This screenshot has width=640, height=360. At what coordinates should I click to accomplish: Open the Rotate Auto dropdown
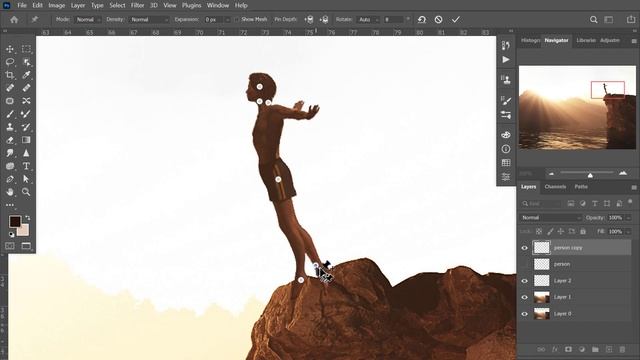click(369, 20)
